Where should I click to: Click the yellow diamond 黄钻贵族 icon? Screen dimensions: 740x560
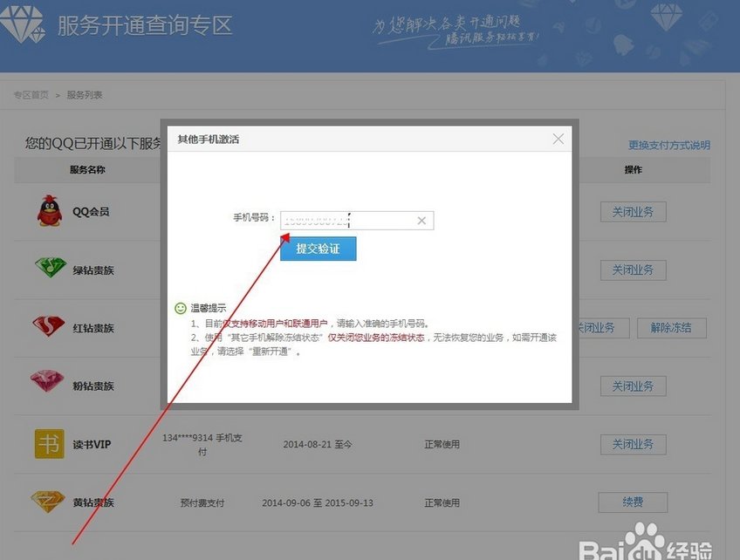48,502
